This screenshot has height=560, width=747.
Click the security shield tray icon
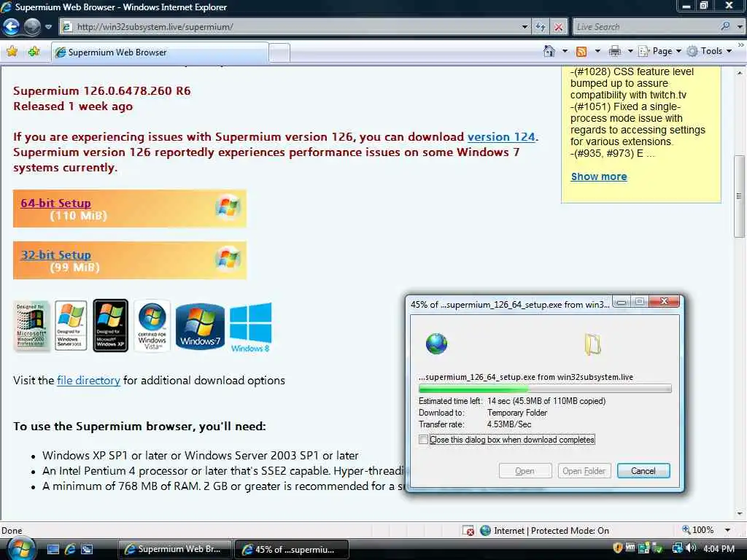point(617,548)
